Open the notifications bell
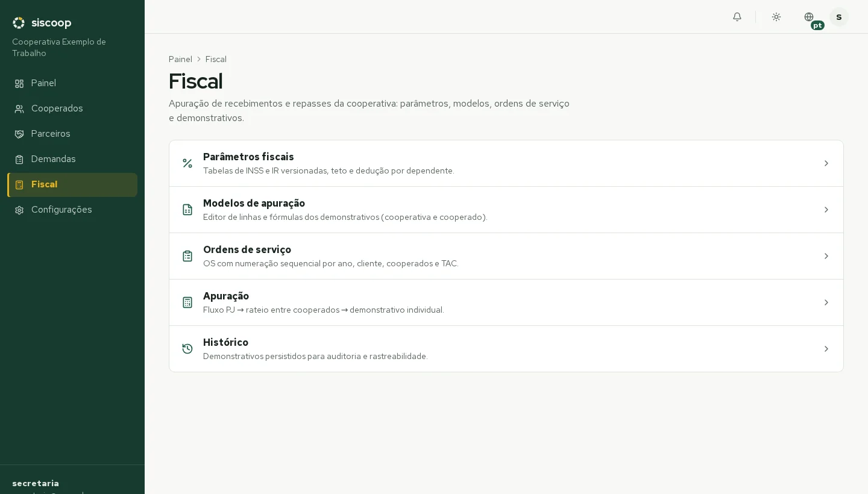868x494 pixels. pos(737,17)
